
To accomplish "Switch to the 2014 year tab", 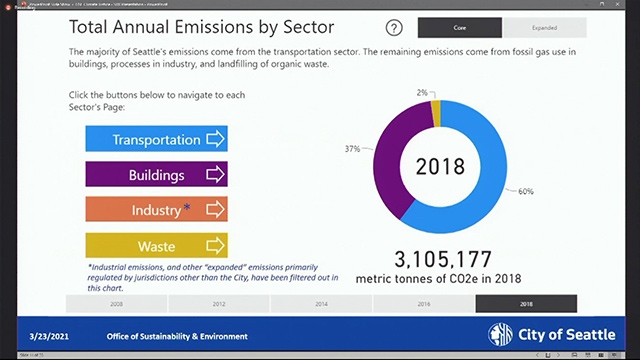I will 321,304.
